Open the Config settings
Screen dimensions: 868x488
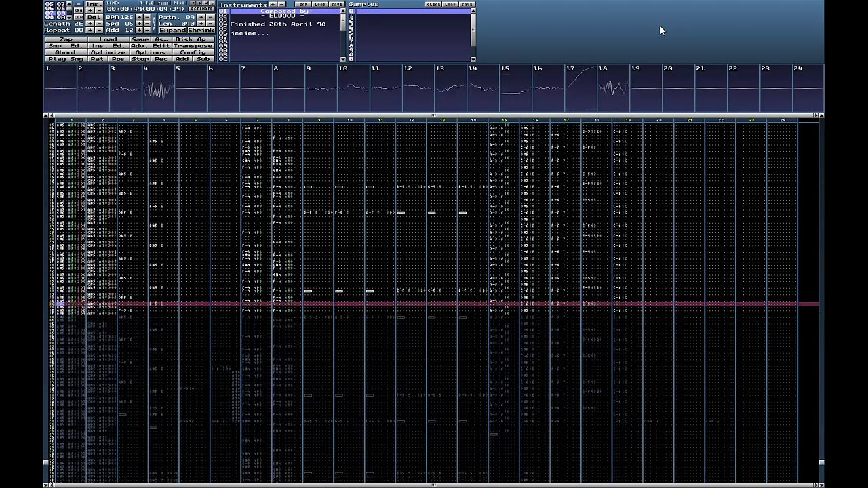pyautogui.click(x=193, y=52)
